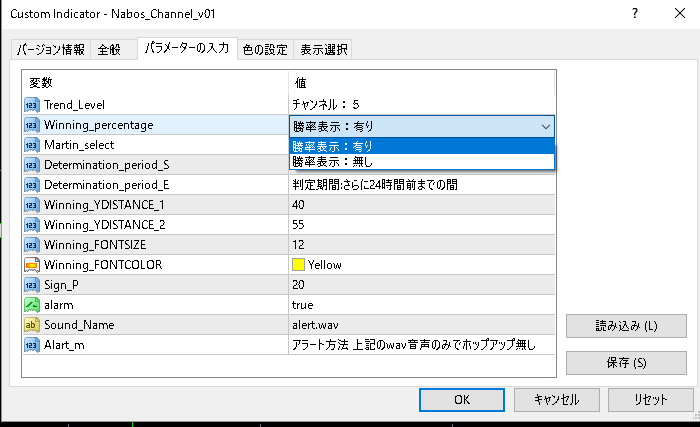Click the Yellow color swatch
This screenshot has height=427, width=700.
[298, 265]
